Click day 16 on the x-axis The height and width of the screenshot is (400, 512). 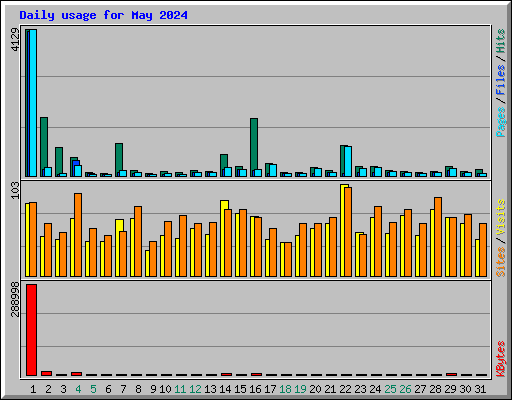(x=255, y=389)
